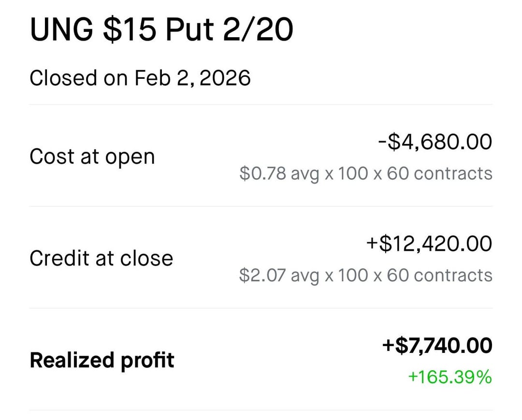Viewport: 522px width, 420px height.
Task: Click the $15 strike price in the title
Action: click(130, 30)
